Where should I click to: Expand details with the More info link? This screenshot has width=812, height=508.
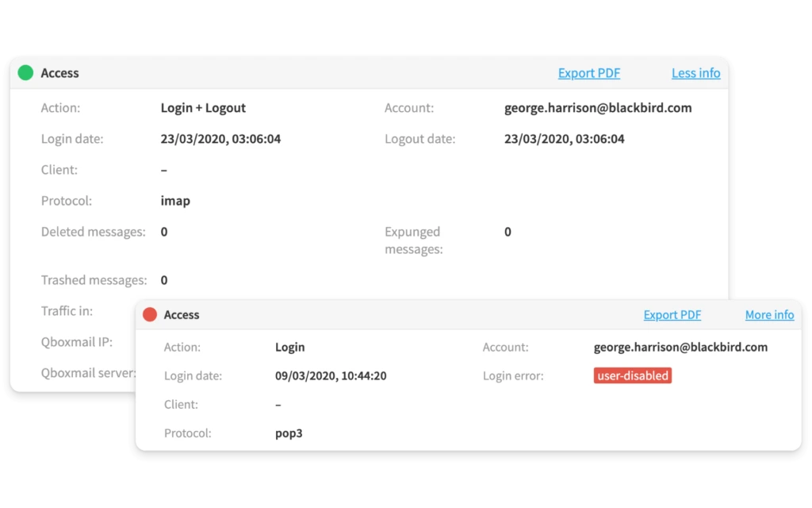coord(769,315)
